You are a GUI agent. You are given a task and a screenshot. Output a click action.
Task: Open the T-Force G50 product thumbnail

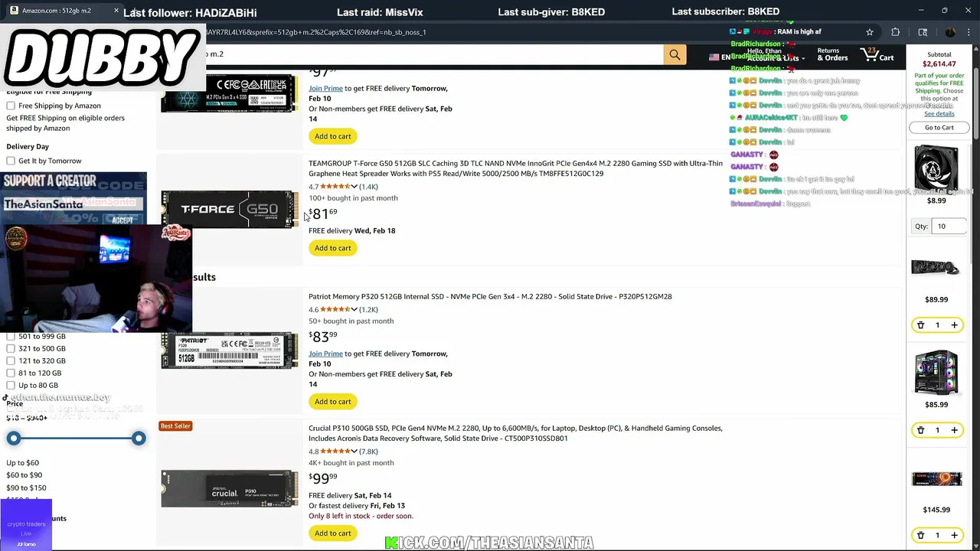(x=230, y=209)
